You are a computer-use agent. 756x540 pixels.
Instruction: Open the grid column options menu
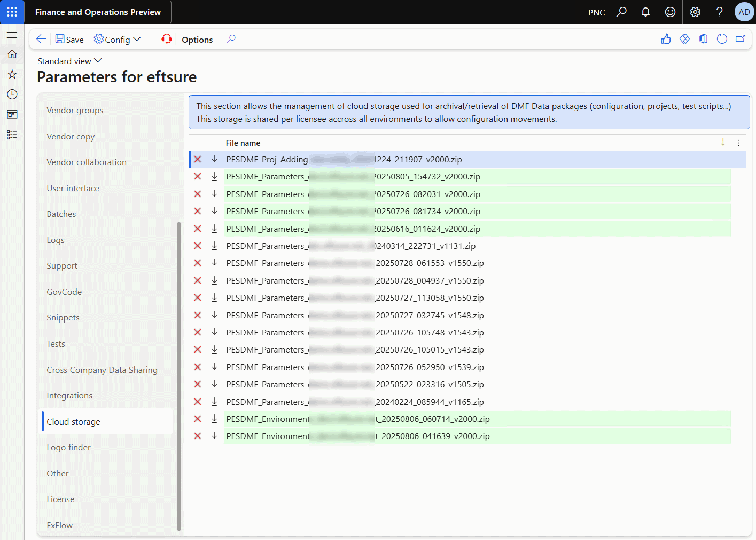click(739, 143)
